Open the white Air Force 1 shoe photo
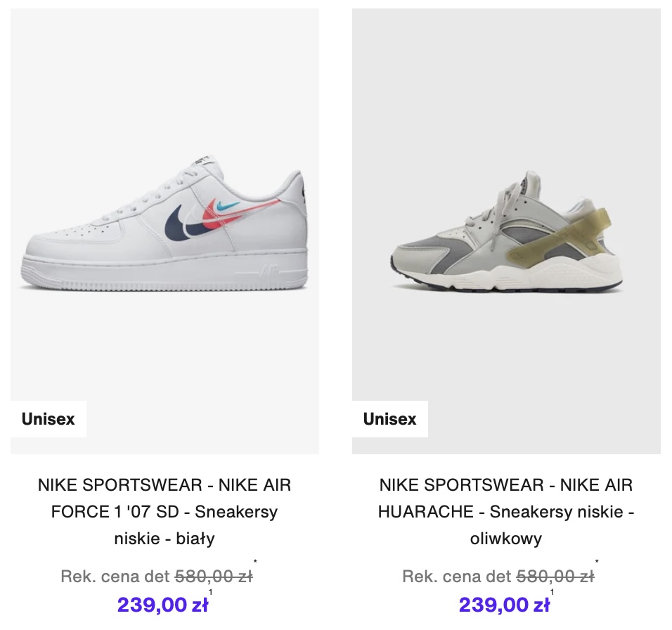 coord(164,232)
